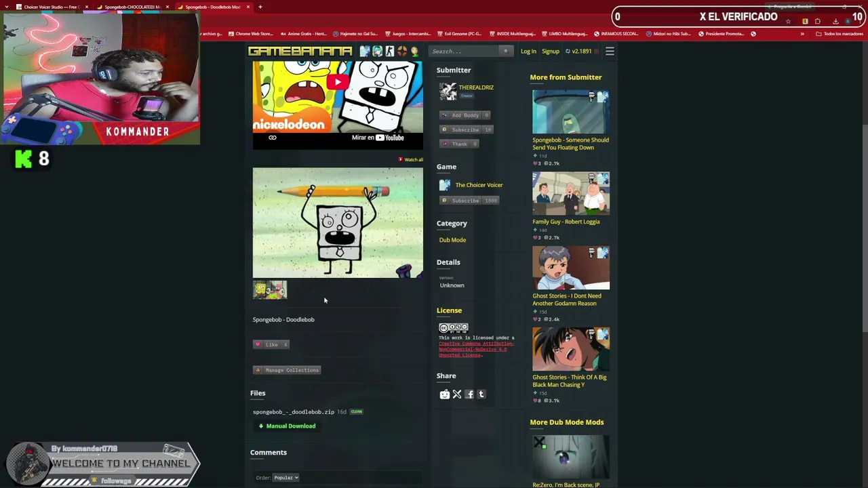Share on X (Twitter)
The image size is (868, 488).
(457, 394)
